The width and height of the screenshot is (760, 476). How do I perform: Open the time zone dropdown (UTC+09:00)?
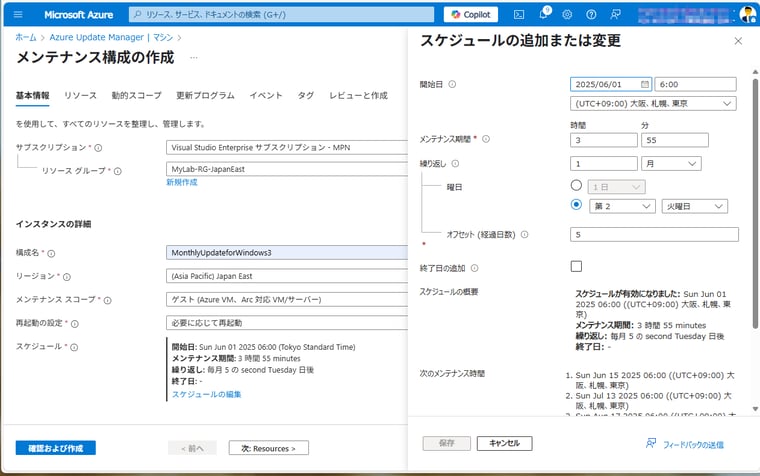click(653, 103)
